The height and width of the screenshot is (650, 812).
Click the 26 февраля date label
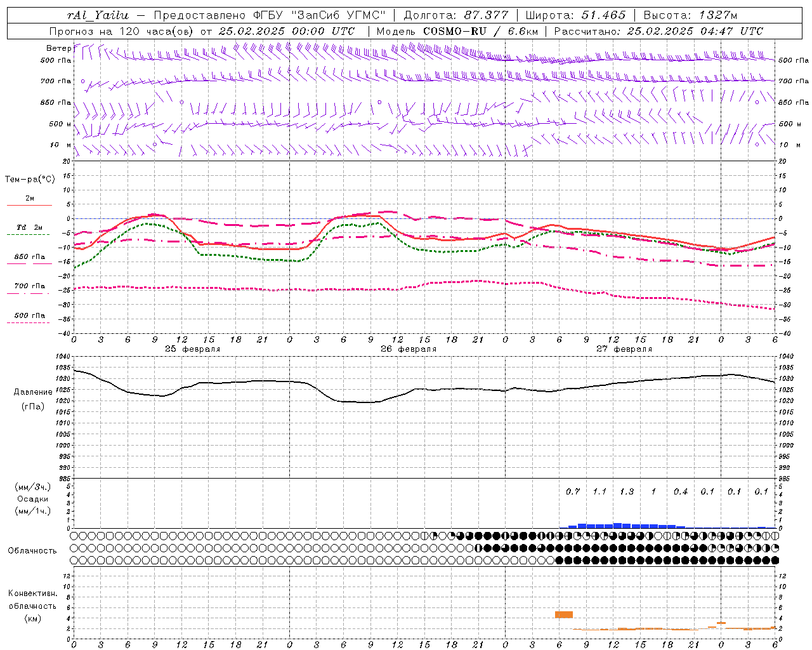pos(409,349)
